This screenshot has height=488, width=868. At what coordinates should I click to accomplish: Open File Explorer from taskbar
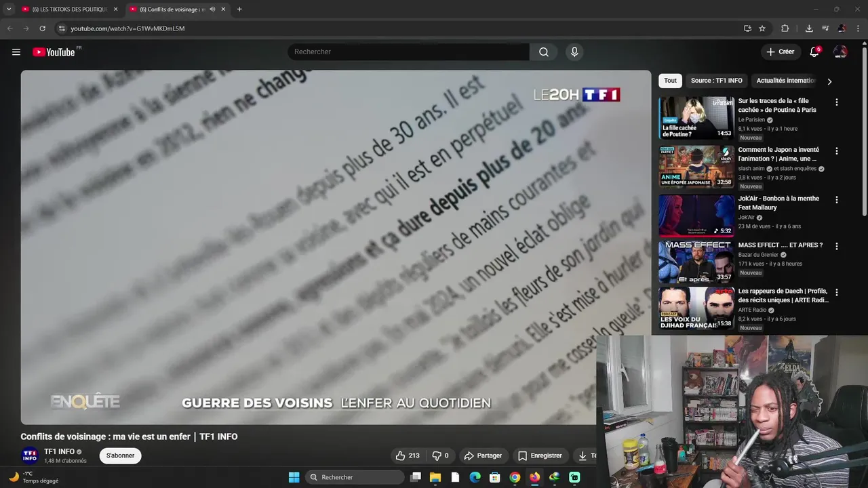click(x=435, y=477)
